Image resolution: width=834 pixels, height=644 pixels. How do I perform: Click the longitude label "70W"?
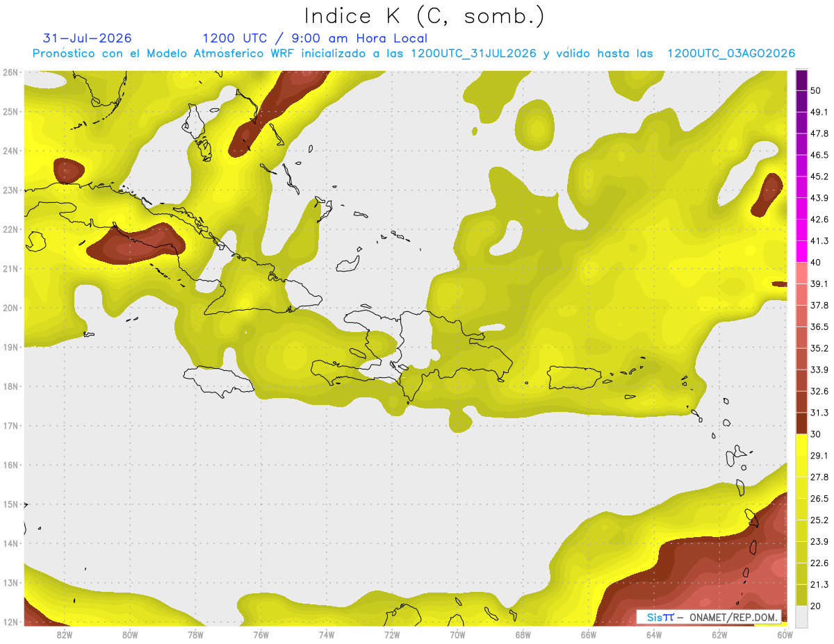(x=457, y=635)
